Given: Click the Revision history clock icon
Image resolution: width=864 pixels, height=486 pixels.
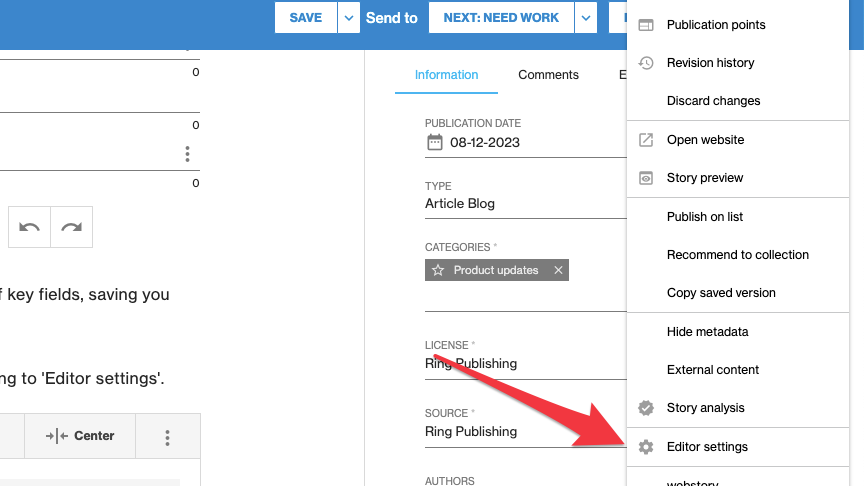Looking at the screenshot, I should 646,63.
